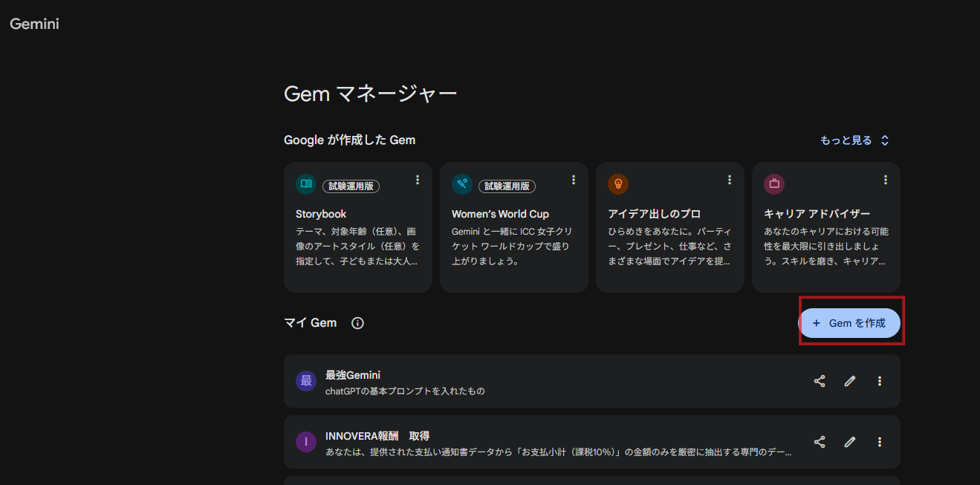The image size is (980, 485).
Task: Open the Women's World Cup options menu
Action: pyautogui.click(x=574, y=179)
